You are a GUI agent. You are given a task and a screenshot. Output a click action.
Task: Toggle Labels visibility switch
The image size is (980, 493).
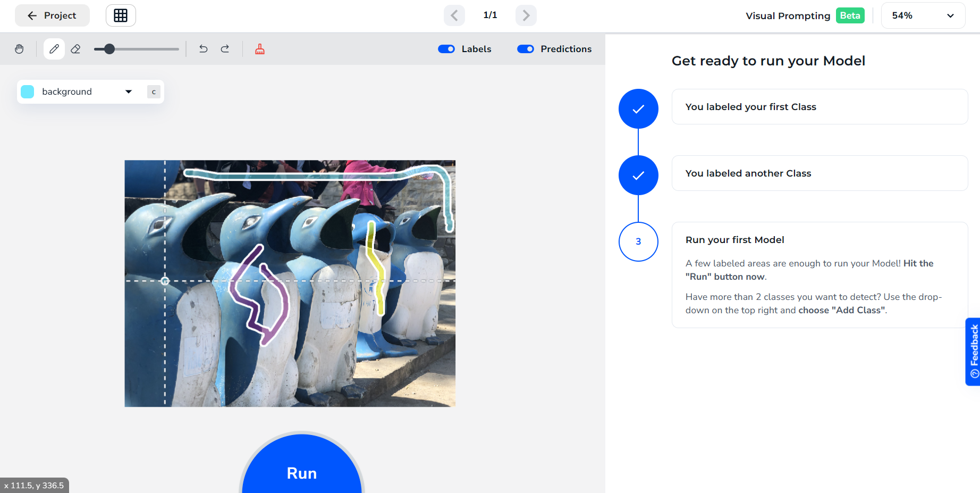tap(446, 49)
